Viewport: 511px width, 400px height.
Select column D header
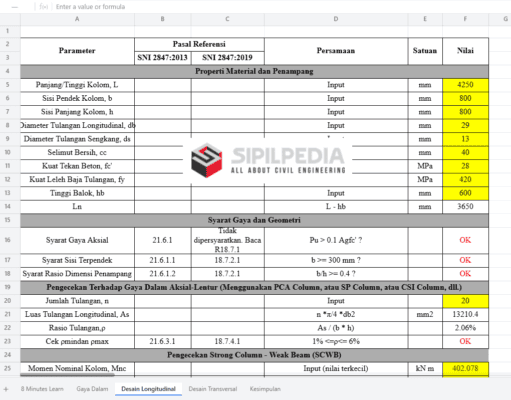pos(336,19)
